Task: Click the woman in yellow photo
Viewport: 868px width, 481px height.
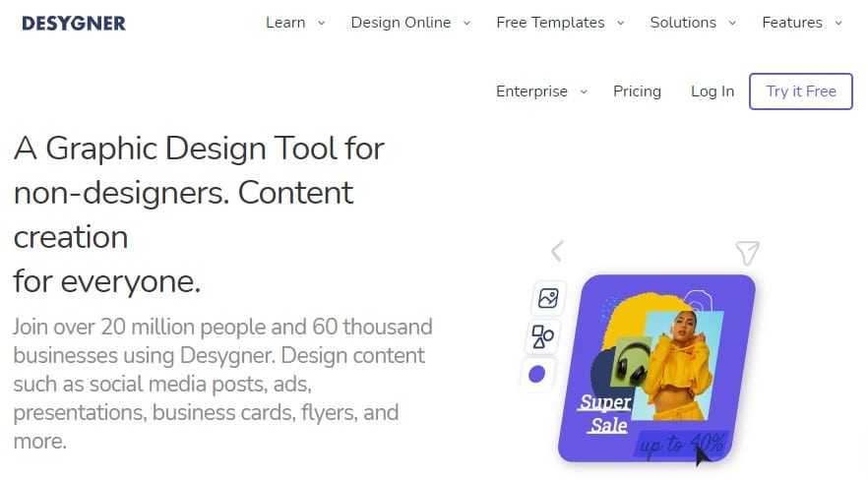Action: pos(677,365)
